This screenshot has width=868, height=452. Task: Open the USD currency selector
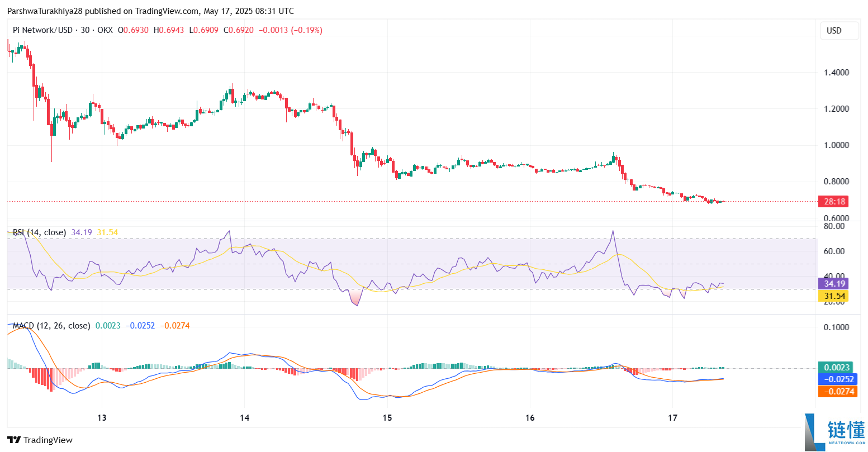click(838, 31)
